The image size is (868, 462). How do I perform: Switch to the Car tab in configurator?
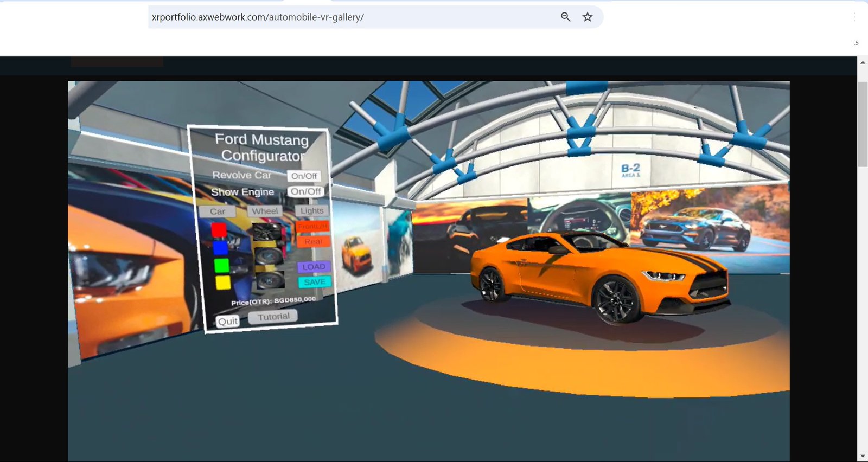click(218, 211)
